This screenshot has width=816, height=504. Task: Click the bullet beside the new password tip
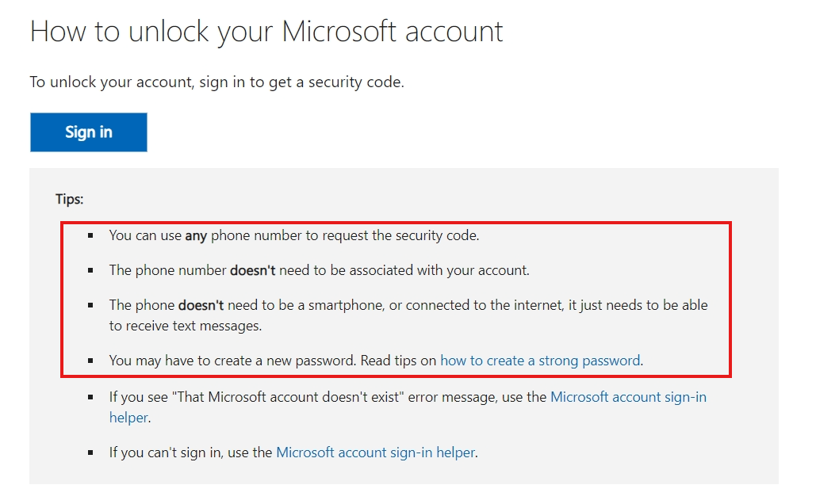coord(91,361)
